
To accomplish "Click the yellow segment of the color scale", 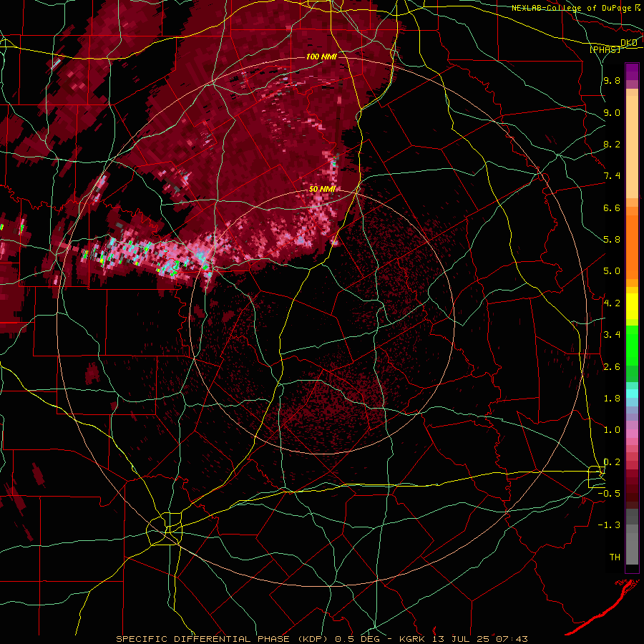I will tap(632, 306).
